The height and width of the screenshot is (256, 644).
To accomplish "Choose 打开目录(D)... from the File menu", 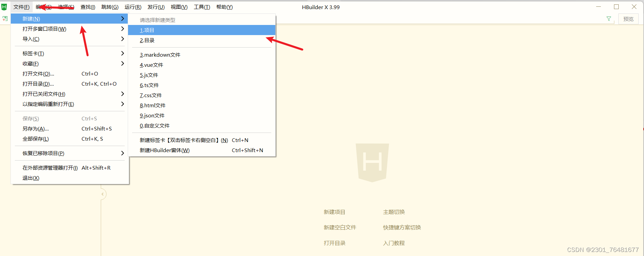I will tap(69, 84).
